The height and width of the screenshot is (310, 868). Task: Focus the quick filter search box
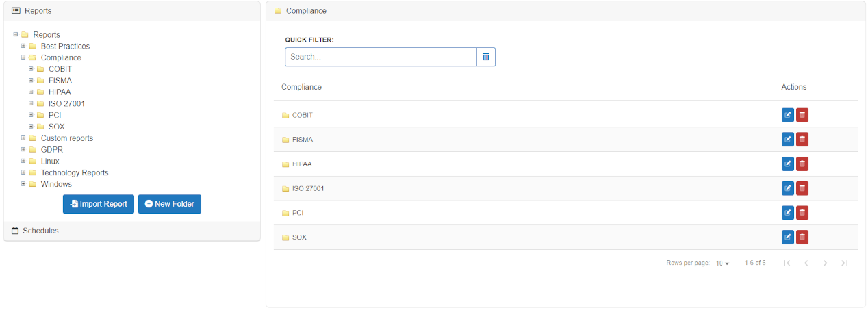click(381, 57)
